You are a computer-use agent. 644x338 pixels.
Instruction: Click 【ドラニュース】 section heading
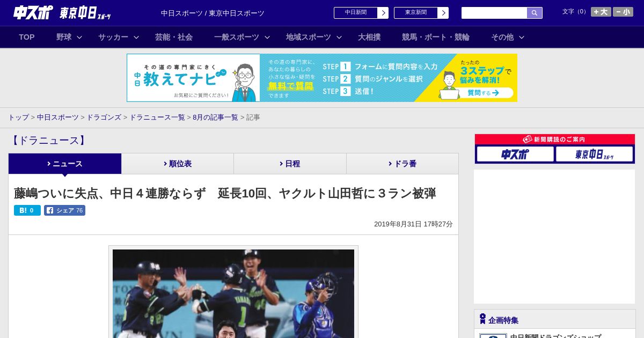pos(48,141)
